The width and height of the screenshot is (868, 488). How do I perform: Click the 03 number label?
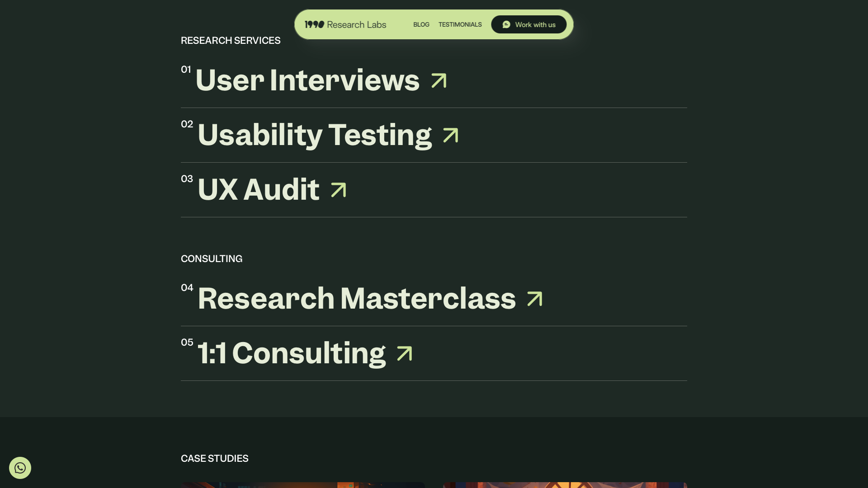[187, 178]
